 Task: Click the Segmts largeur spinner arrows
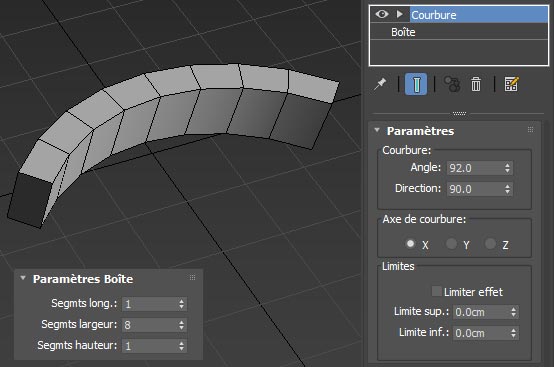coord(181,325)
